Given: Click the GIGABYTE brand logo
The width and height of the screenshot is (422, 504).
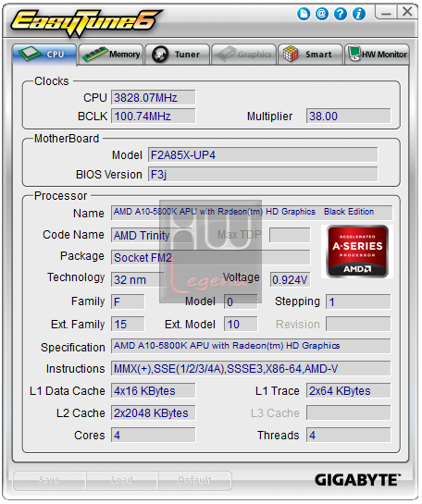Looking at the screenshot, I should [x=357, y=480].
